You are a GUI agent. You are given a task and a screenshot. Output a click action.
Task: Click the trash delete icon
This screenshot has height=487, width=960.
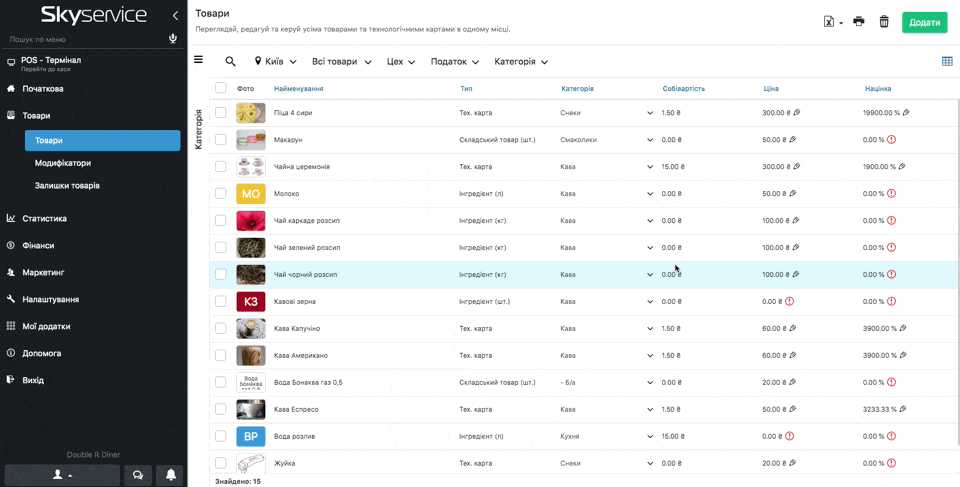click(x=884, y=22)
